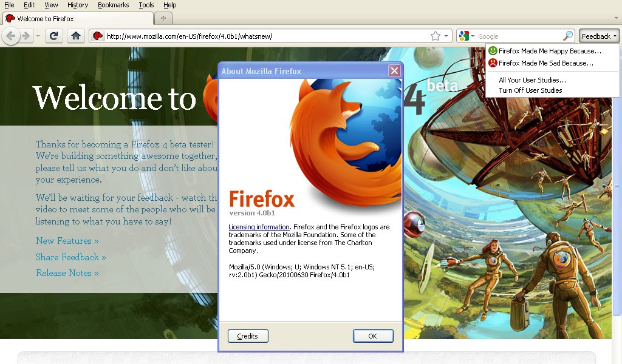This screenshot has height=364, width=622.
Task: Click the Firefox wordmark in the dialog
Action: click(262, 199)
